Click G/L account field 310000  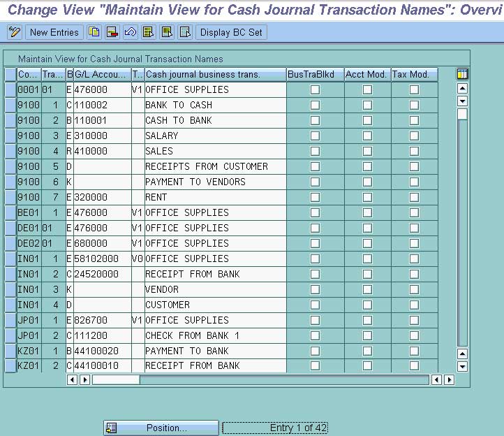click(102, 136)
